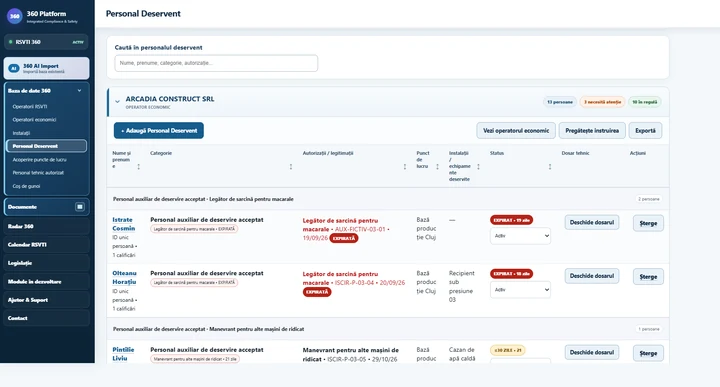Click Olteanu Horațiu Legător de sarcină category chip
This screenshot has height=387, width=720.
point(194,283)
